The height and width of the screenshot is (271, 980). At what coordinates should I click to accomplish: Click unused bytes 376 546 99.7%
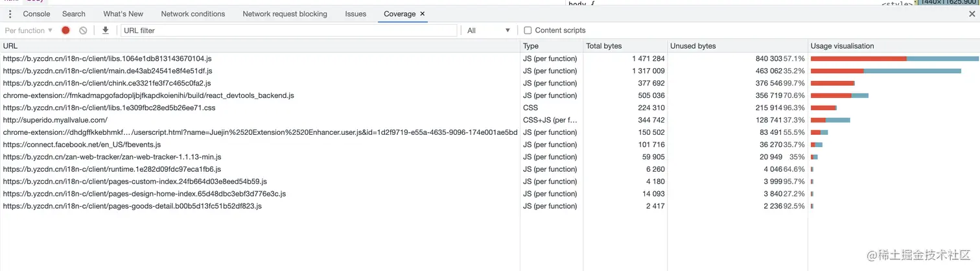pyautogui.click(x=780, y=83)
